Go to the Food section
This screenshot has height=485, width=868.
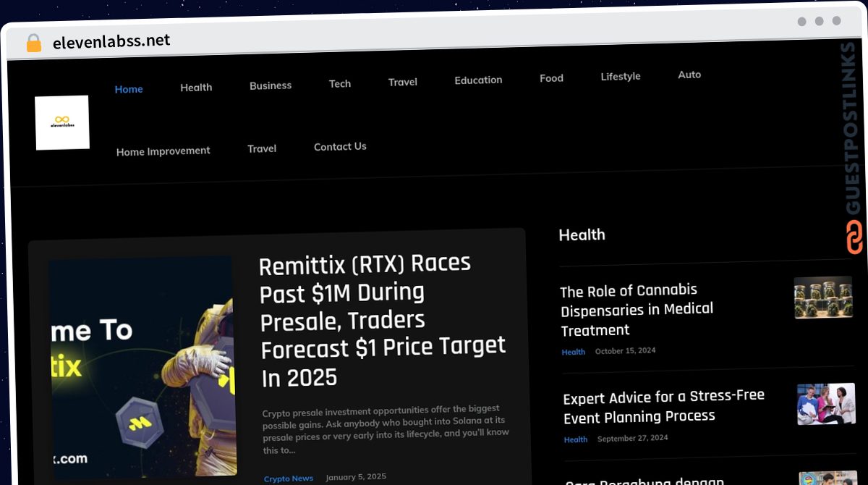pyautogui.click(x=551, y=78)
